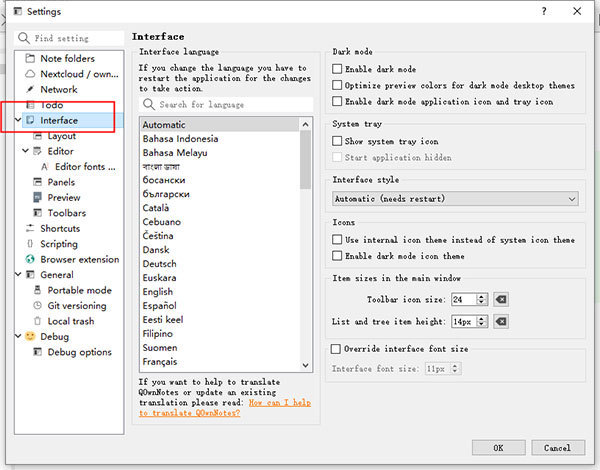Click the Nextcloud cloud icon
Screen dimensions: 600x470
pos(30,74)
